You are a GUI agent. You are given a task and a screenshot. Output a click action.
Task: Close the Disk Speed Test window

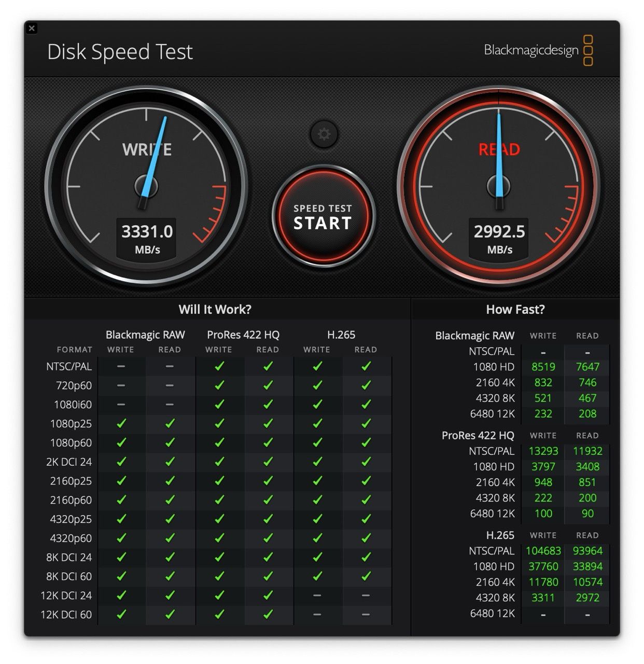click(x=32, y=28)
